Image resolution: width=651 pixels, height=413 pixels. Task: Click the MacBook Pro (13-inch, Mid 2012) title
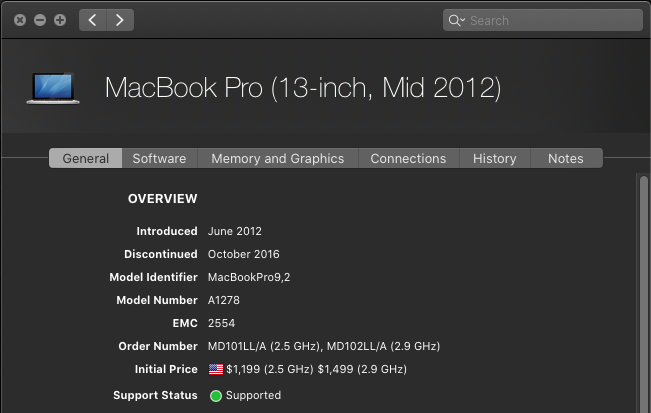pyautogui.click(x=303, y=88)
